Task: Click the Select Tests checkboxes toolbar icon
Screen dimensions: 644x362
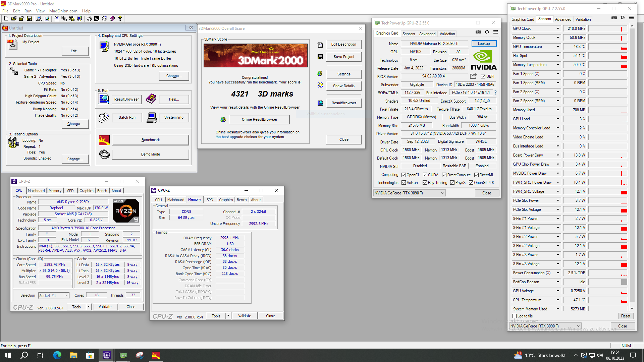Action: pyautogui.click(x=64, y=19)
